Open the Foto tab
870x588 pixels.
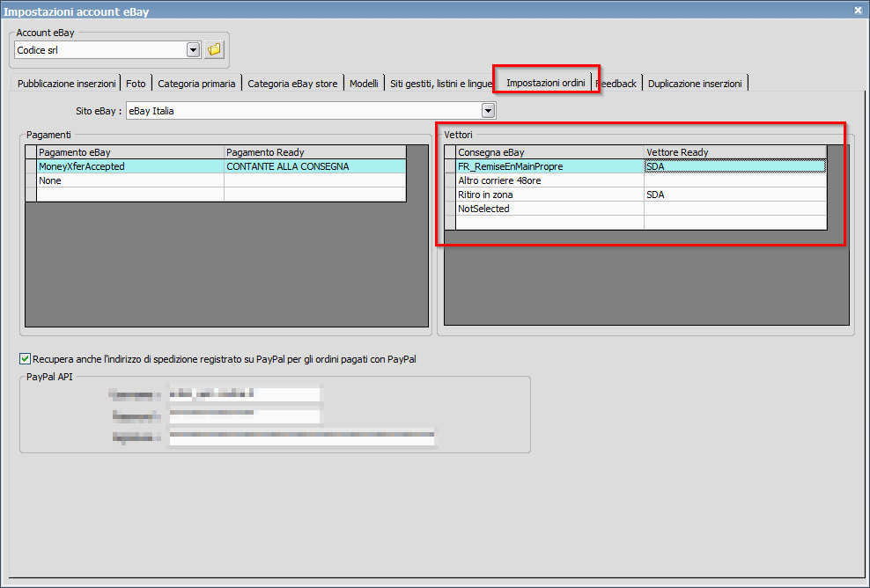click(136, 84)
